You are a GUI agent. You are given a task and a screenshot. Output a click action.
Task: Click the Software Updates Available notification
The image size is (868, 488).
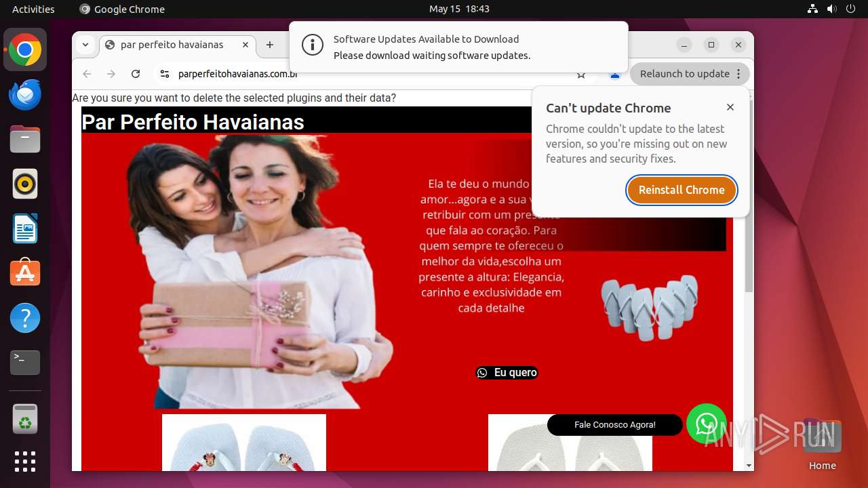click(458, 47)
